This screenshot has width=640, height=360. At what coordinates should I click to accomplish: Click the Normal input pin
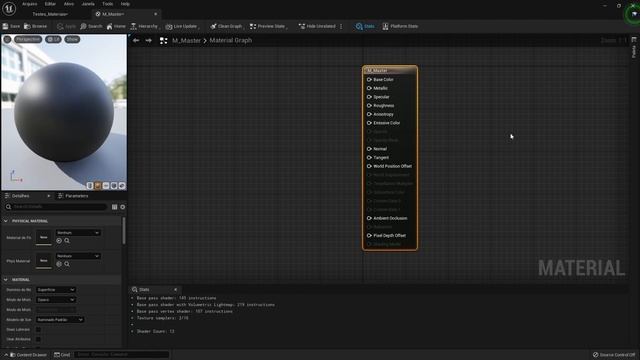click(369, 149)
